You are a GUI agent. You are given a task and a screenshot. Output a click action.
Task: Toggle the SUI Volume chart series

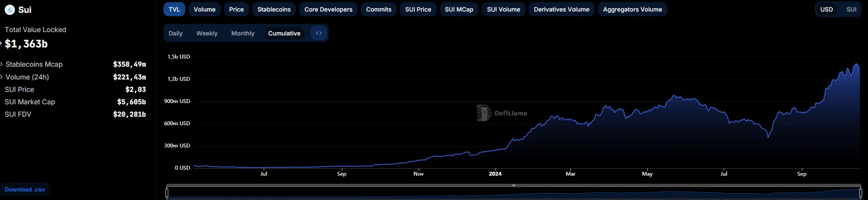pyautogui.click(x=504, y=9)
